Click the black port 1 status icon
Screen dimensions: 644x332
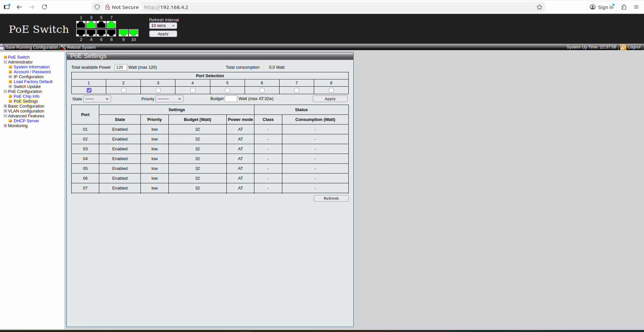tap(81, 25)
